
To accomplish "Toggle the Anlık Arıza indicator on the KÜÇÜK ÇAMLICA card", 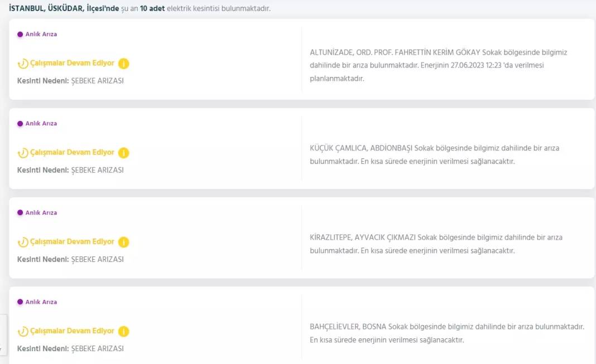I will [20, 123].
